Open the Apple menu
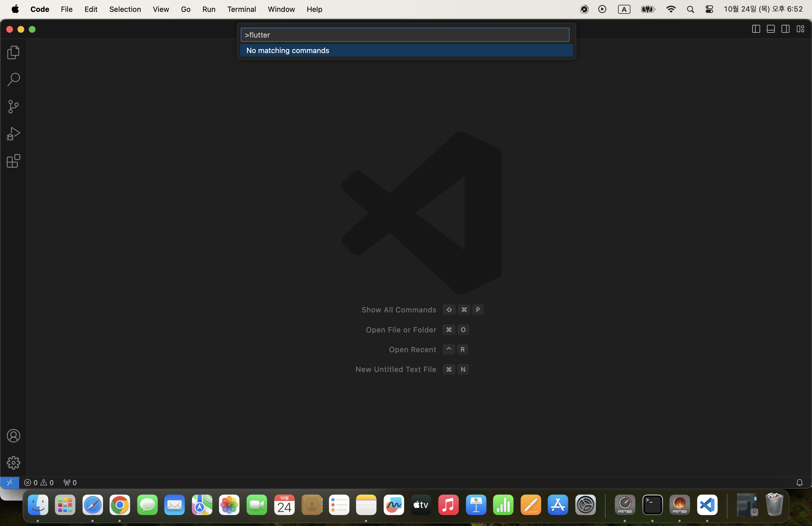This screenshot has width=812, height=526. coord(15,9)
